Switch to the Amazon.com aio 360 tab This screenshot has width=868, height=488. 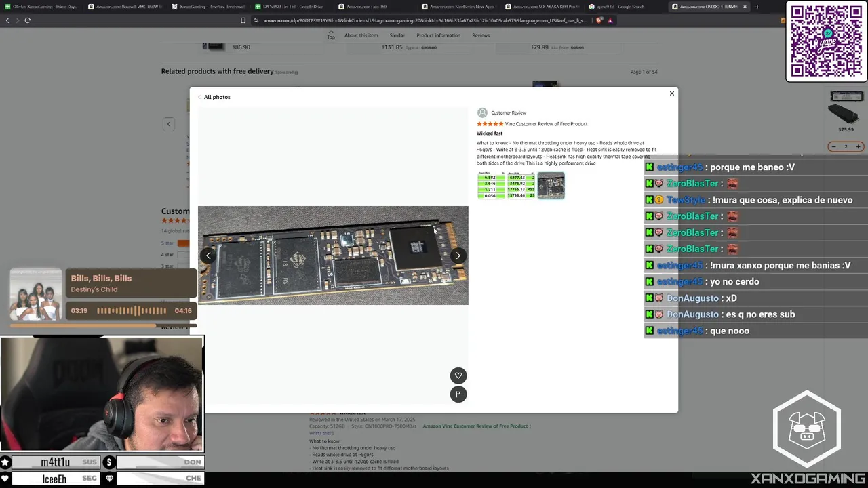coord(375,7)
